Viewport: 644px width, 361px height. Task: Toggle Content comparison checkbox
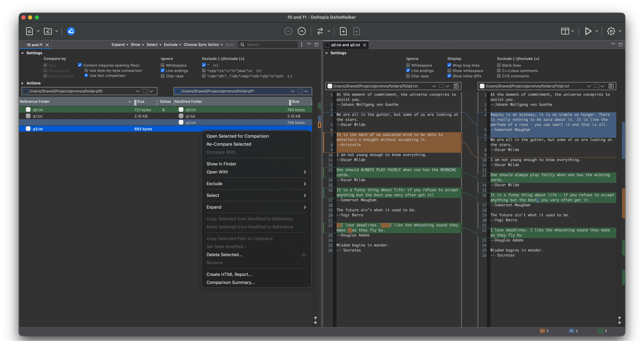80,65
